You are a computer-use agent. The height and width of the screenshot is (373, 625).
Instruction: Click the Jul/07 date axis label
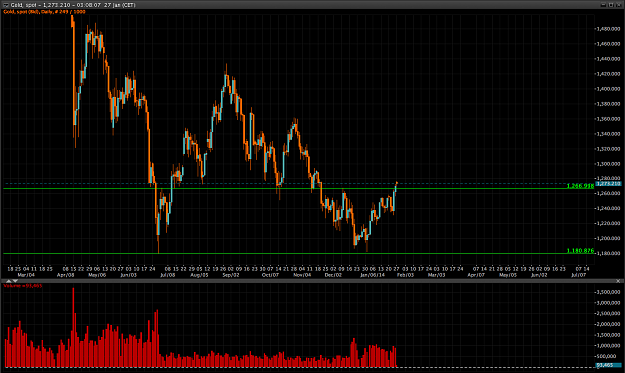coord(578,275)
